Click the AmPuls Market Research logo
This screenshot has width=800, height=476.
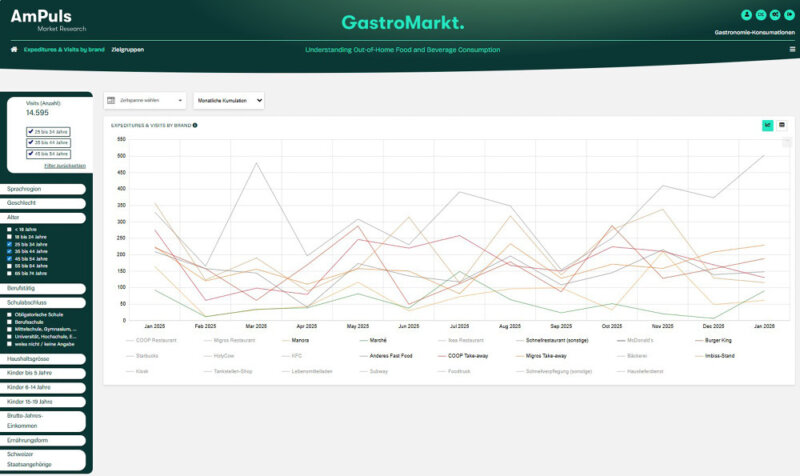pyautogui.click(x=48, y=21)
